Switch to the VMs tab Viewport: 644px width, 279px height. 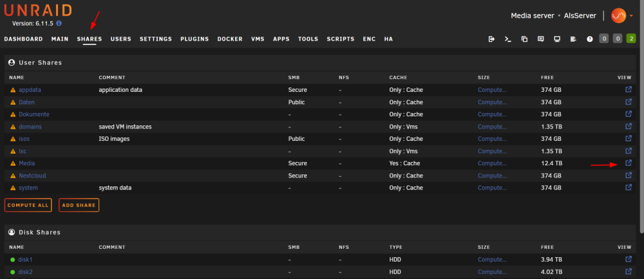click(258, 39)
